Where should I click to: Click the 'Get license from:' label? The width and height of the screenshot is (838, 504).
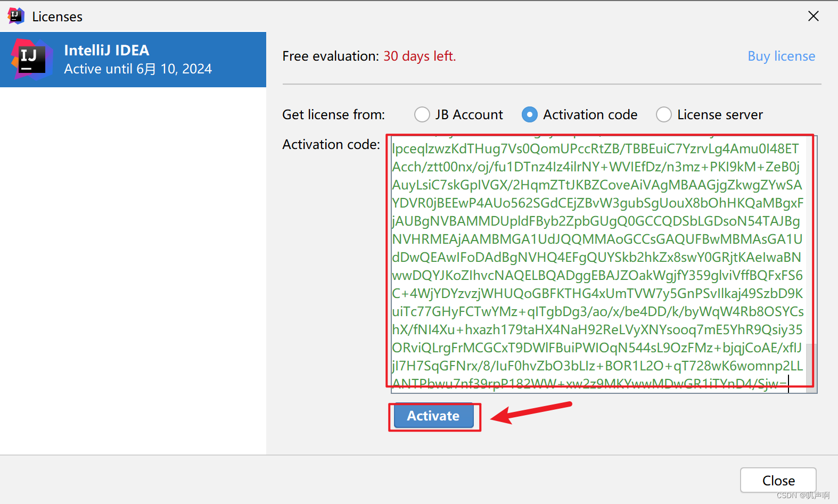333,114
